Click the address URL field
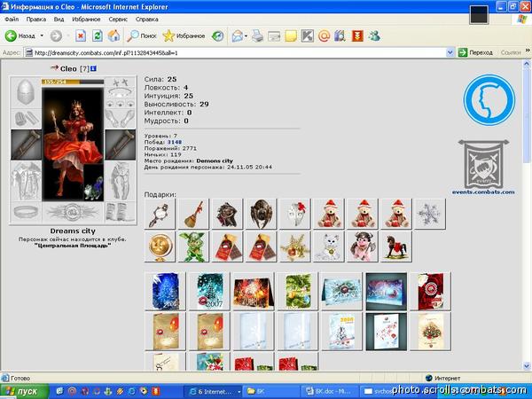Screen dimensions: 532x399 click(x=236, y=52)
